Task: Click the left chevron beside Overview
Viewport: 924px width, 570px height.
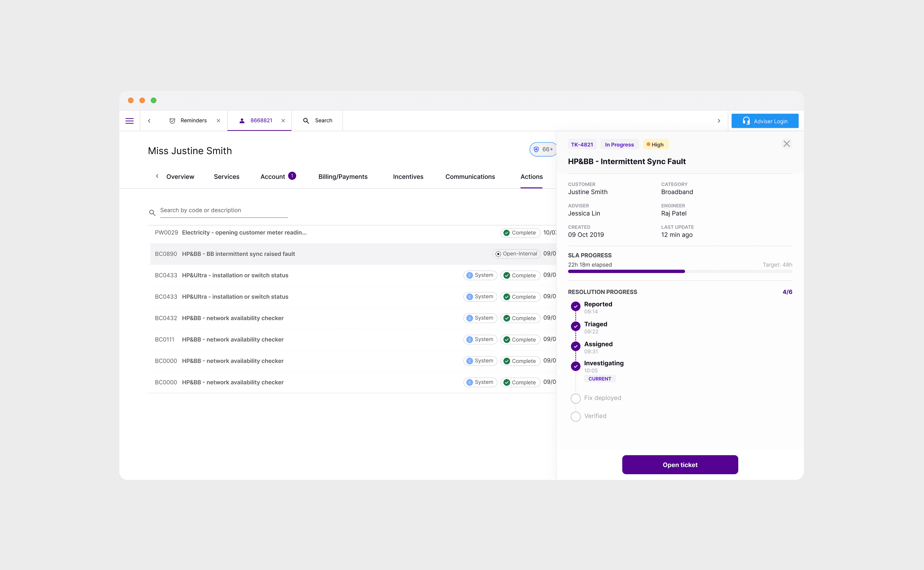Action: pyautogui.click(x=157, y=176)
